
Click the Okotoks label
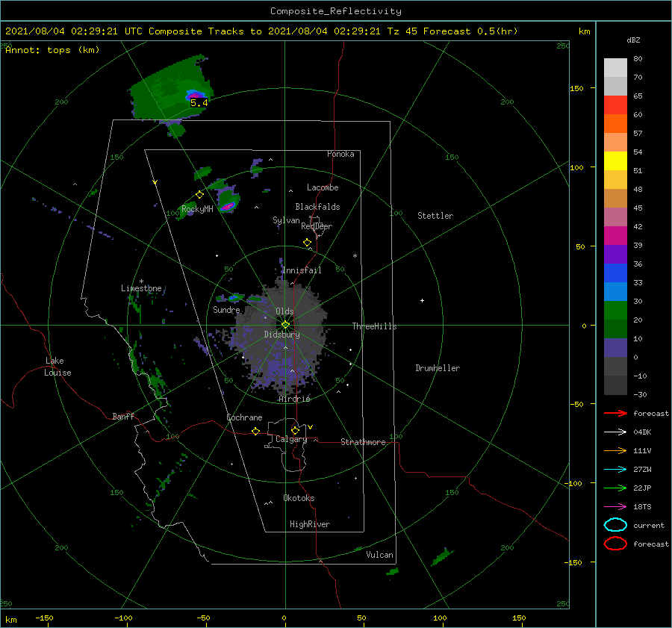[x=299, y=498]
